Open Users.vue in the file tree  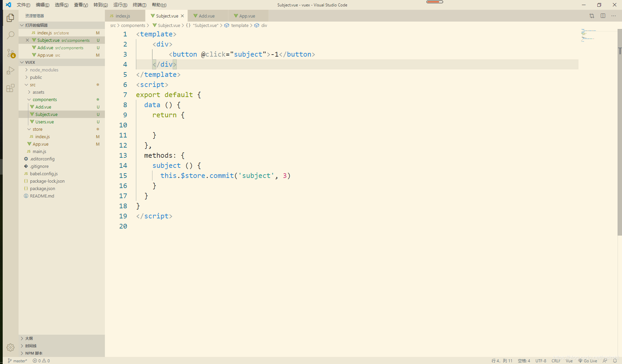(61, 122)
